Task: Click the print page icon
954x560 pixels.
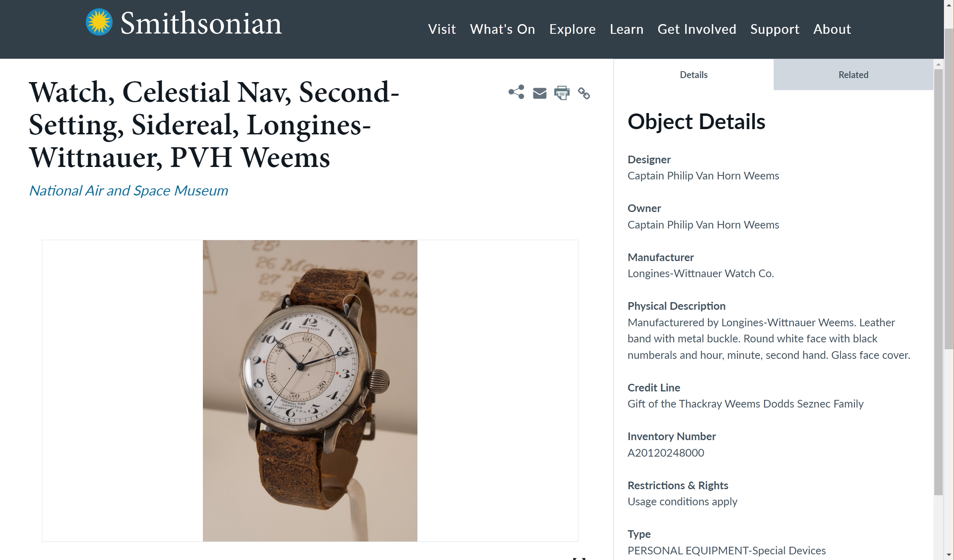Action: (562, 93)
